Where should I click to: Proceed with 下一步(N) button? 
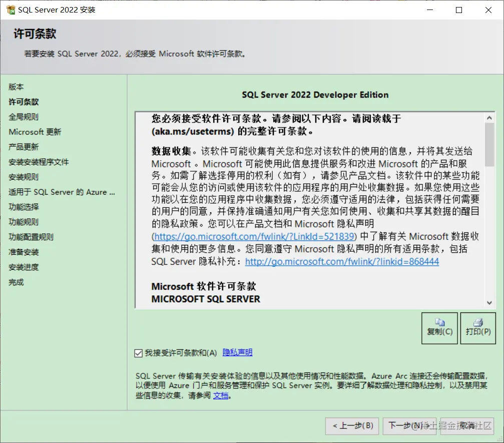(x=409, y=426)
